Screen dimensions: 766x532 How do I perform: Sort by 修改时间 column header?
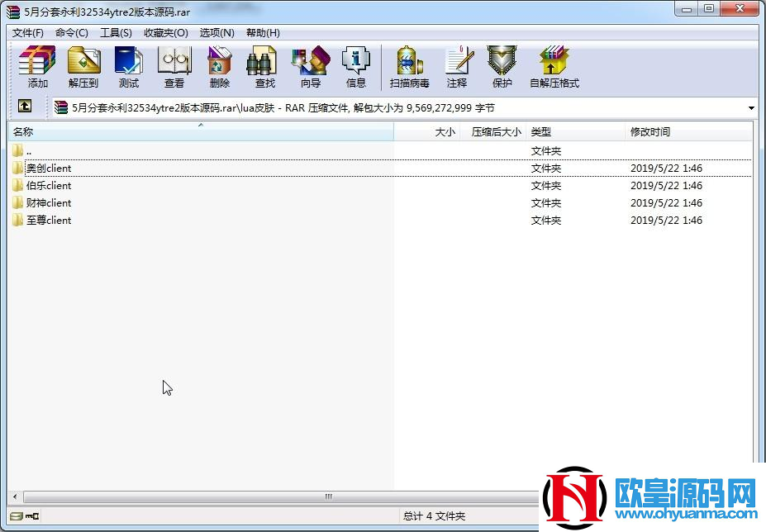click(x=688, y=132)
